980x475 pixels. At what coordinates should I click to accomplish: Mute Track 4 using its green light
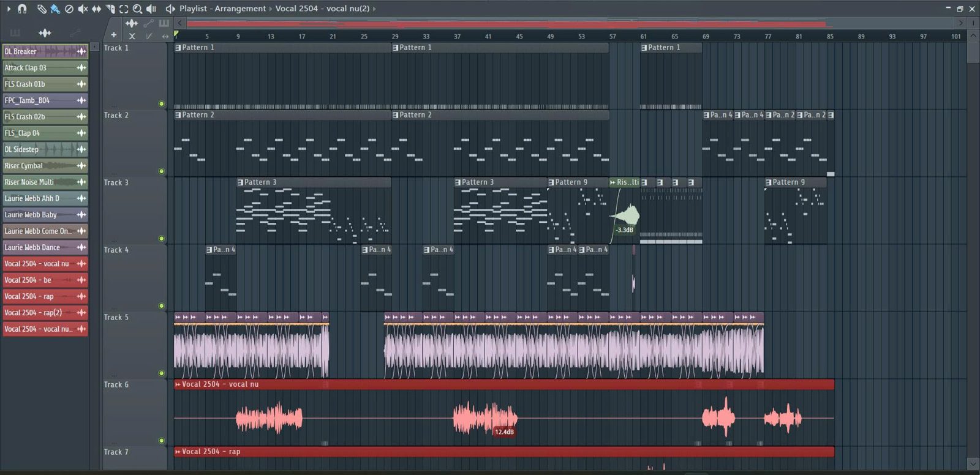[162, 306]
